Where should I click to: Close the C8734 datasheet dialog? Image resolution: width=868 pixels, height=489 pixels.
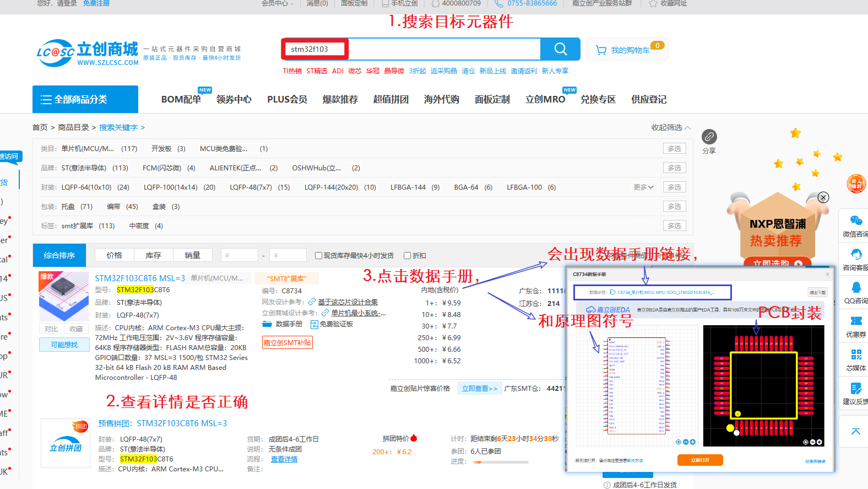coord(827,274)
